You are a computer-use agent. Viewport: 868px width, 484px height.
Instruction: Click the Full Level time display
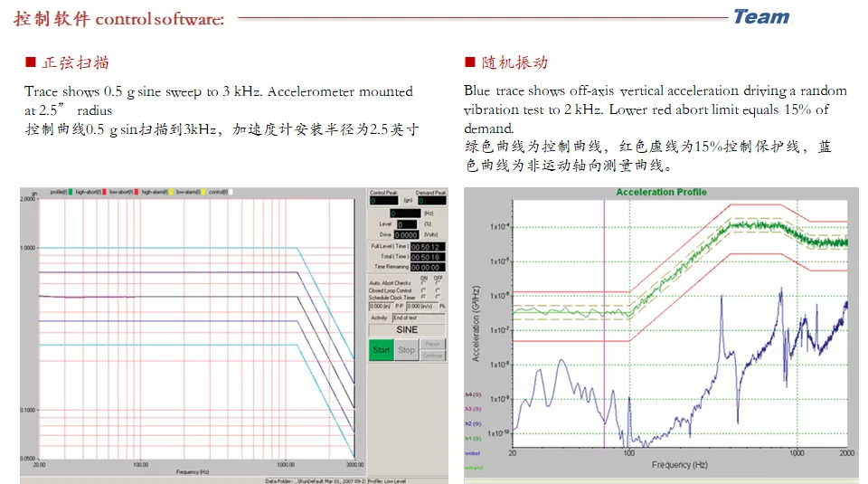[x=427, y=246]
